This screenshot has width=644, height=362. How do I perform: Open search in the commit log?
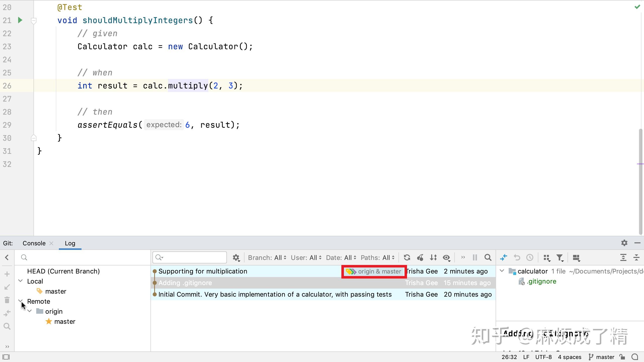coord(488,257)
